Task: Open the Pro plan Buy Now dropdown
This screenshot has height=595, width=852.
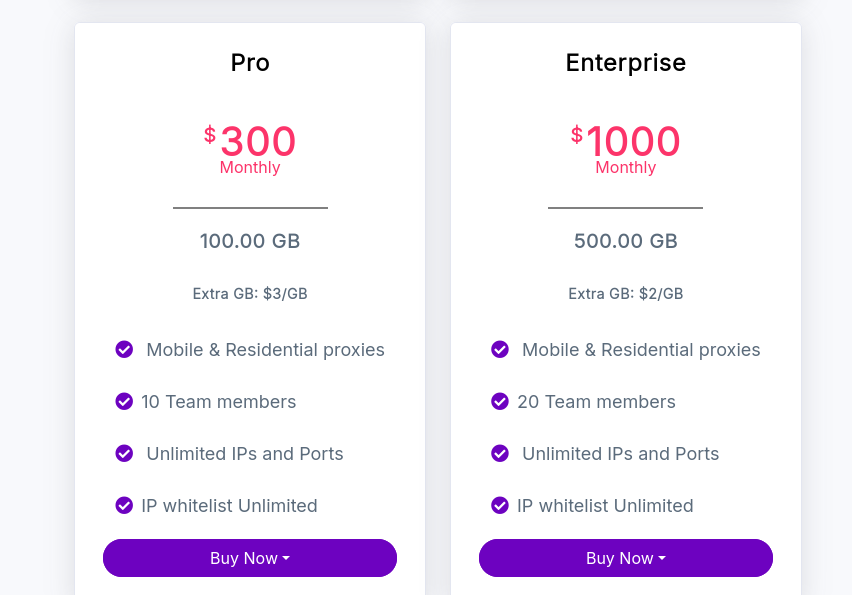Action: point(250,558)
